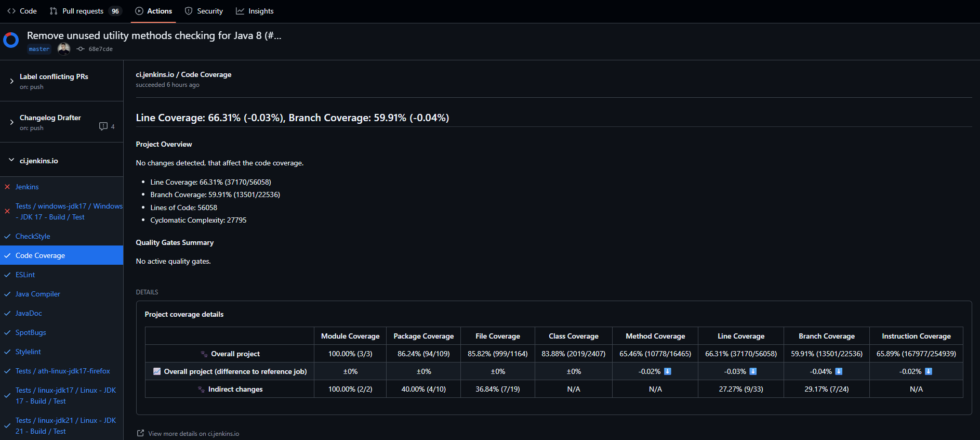980x440 pixels.
Task: Open the linux-jdk21 Build / Test check
Action: (66, 426)
